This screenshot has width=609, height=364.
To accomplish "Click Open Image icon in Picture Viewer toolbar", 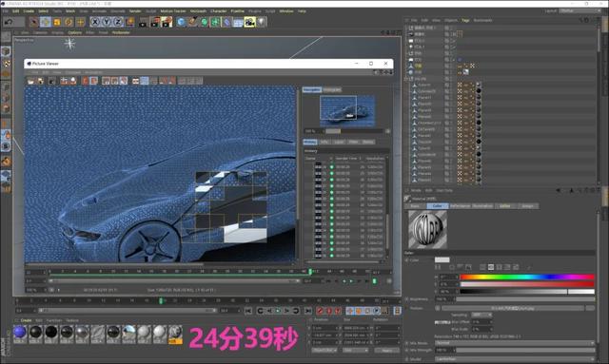I will pos(30,81).
